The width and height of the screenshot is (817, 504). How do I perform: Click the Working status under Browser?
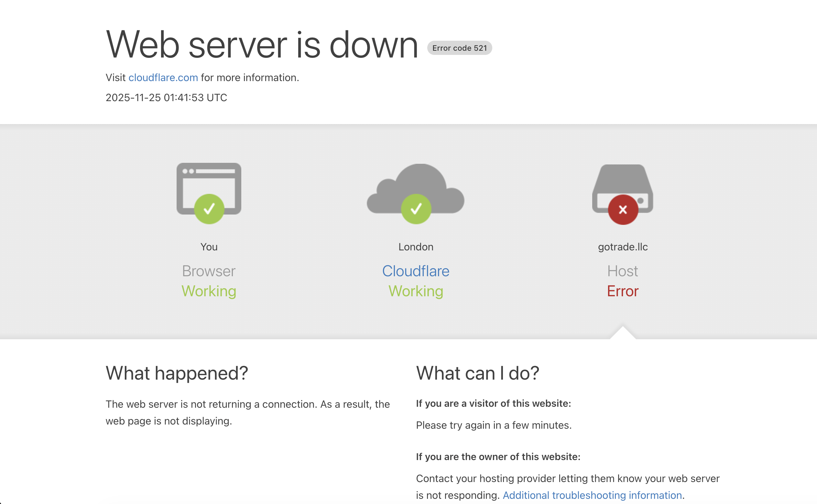click(209, 291)
